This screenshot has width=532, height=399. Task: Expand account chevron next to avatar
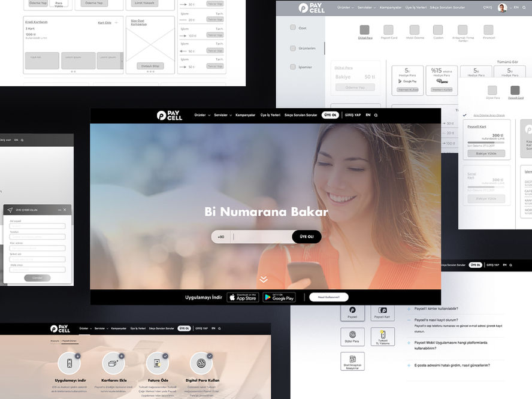tap(510, 8)
